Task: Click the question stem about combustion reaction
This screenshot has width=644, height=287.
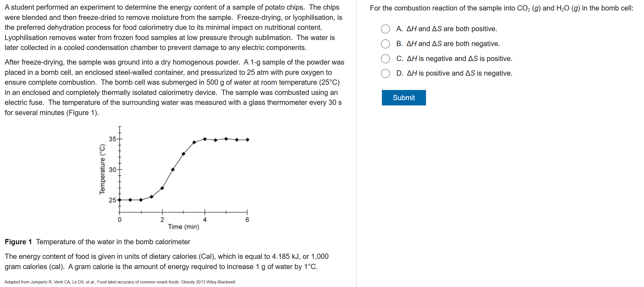Action: [501, 8]
